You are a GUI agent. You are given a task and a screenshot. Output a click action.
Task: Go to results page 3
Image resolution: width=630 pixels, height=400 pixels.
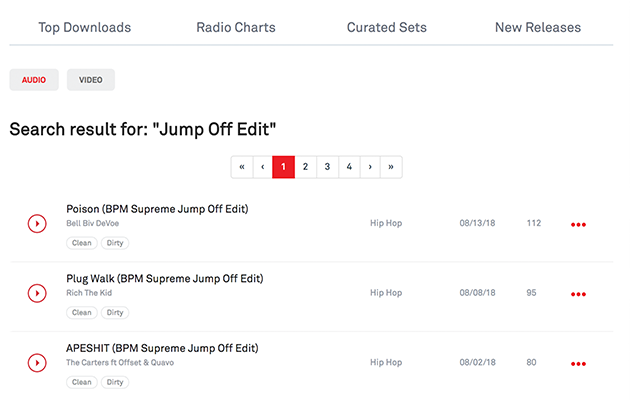(x=327, y=167)
